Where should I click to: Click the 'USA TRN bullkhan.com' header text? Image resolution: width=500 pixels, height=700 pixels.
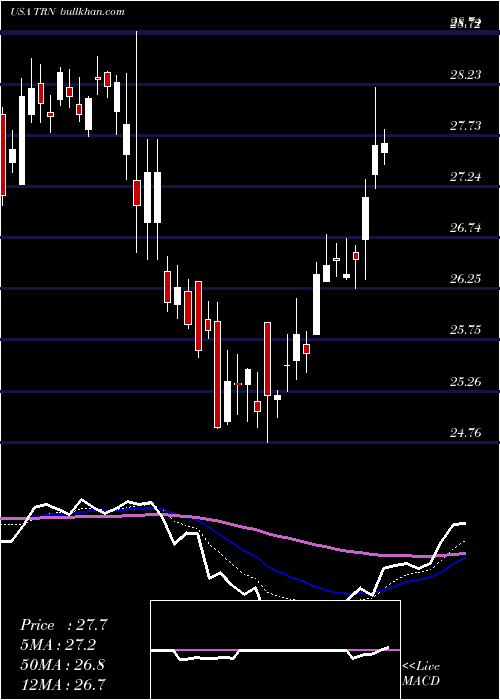(67, 12)
